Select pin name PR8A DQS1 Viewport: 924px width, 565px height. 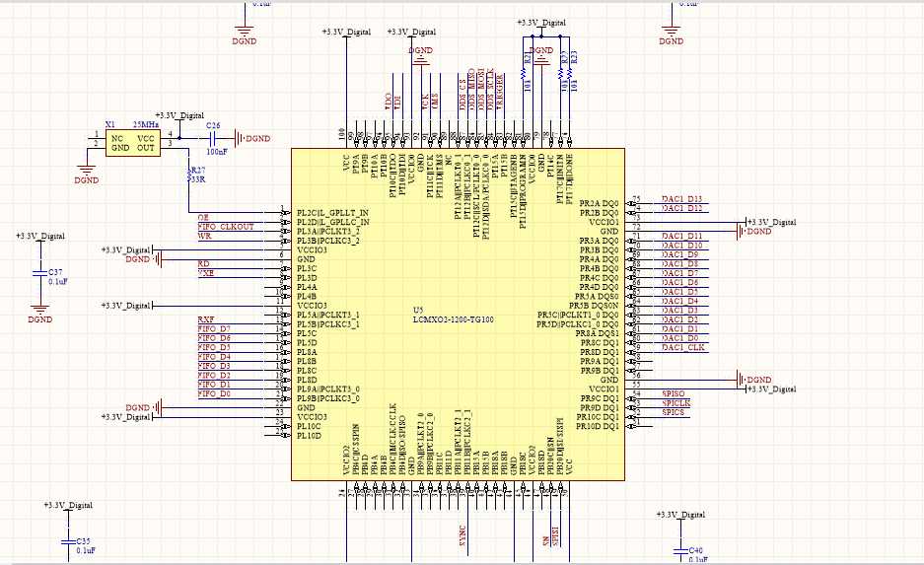tap(598, 333)
